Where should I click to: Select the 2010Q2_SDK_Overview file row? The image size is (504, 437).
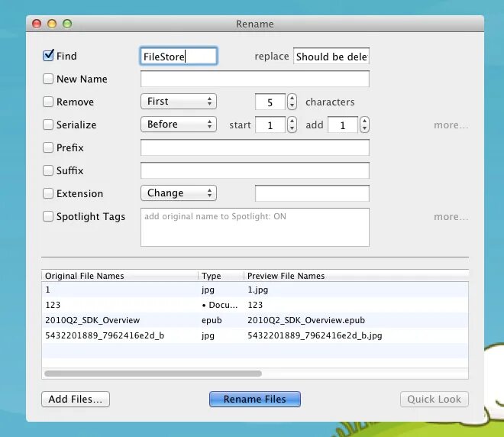255,320
